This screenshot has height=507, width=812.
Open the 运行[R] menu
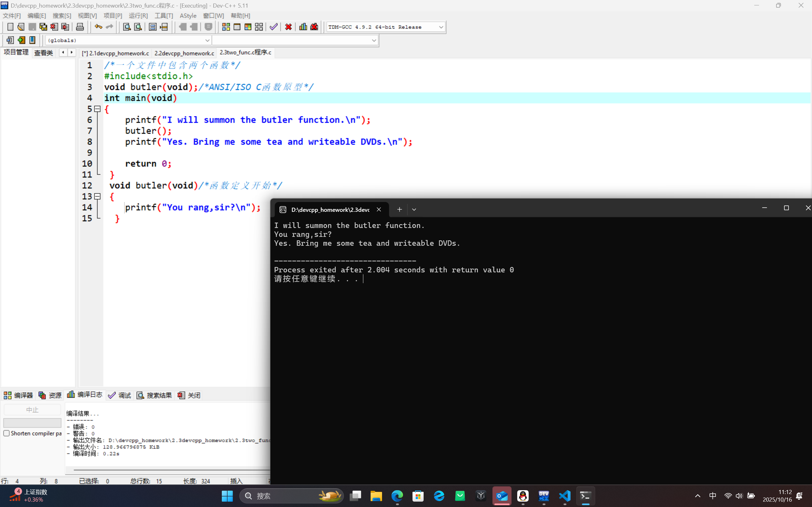point(138,16)
